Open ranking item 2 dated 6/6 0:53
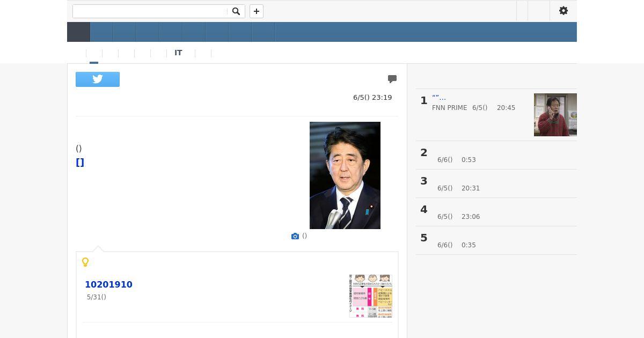This screenshot has width=644, height=338. [496, 155]
